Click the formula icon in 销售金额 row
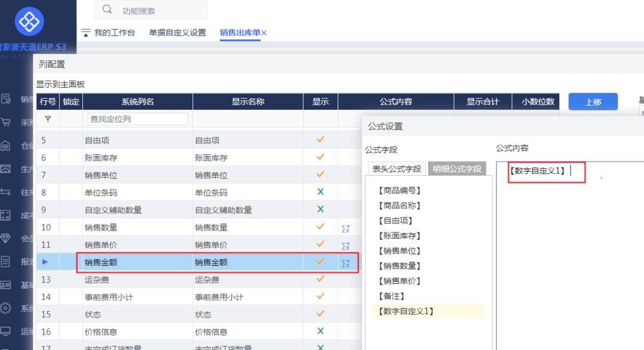Viewport: 644px width, 350px height. 345,262
